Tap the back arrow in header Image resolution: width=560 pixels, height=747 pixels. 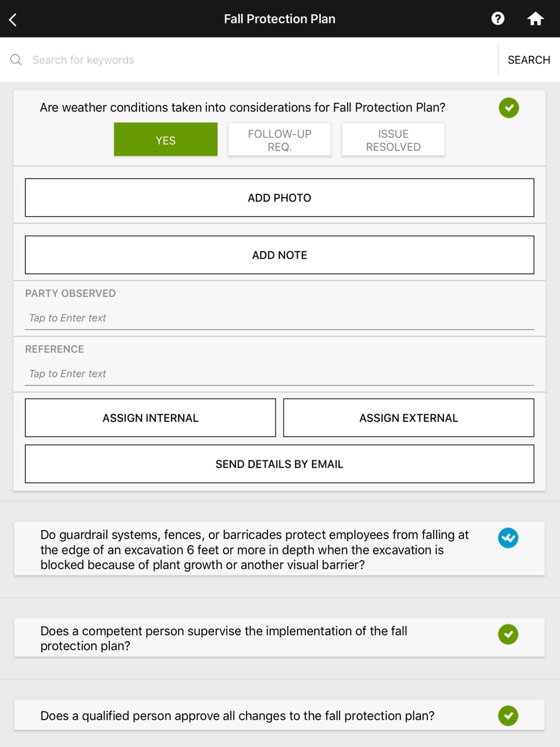coord(13,20)
